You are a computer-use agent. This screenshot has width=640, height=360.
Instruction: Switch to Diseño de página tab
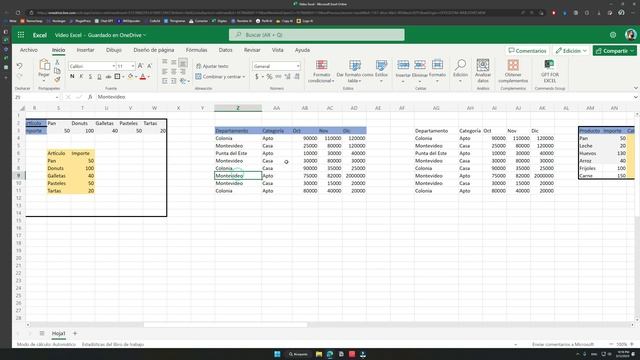[153, 50]
